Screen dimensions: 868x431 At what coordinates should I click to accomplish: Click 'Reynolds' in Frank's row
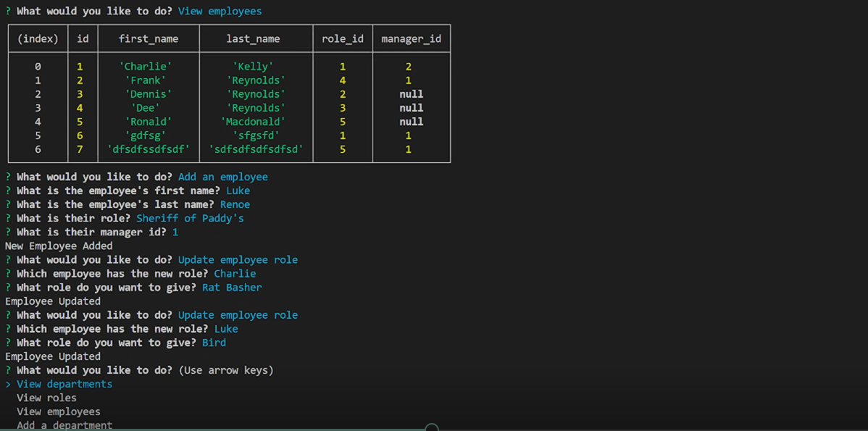(256, 80)
